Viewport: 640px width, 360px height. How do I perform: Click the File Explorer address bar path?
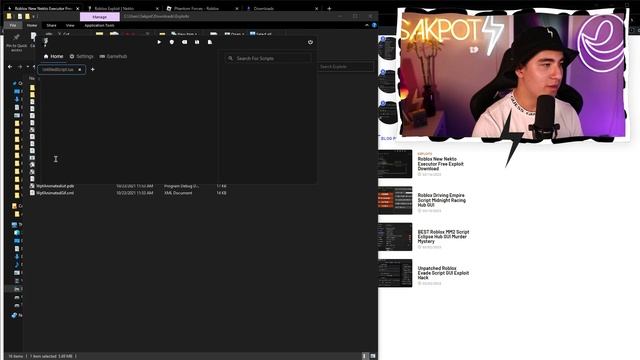click(x=157, y=17)
